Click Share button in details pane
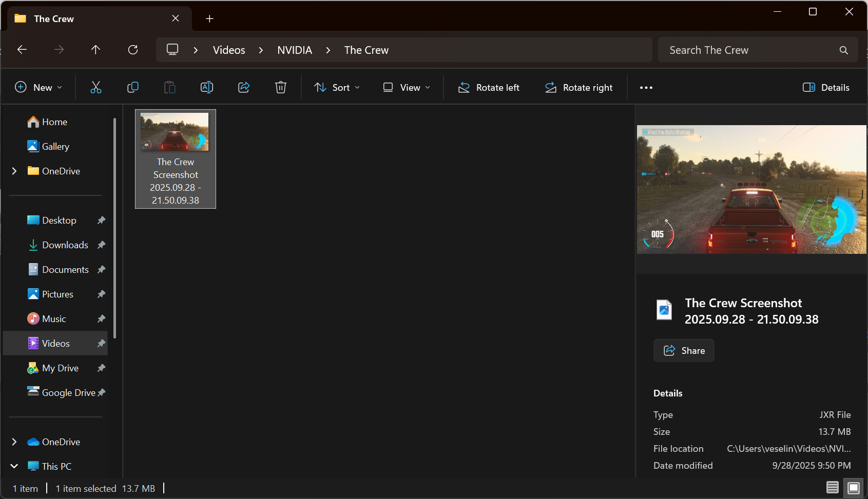The image size is (868, 499). [684, 351]
